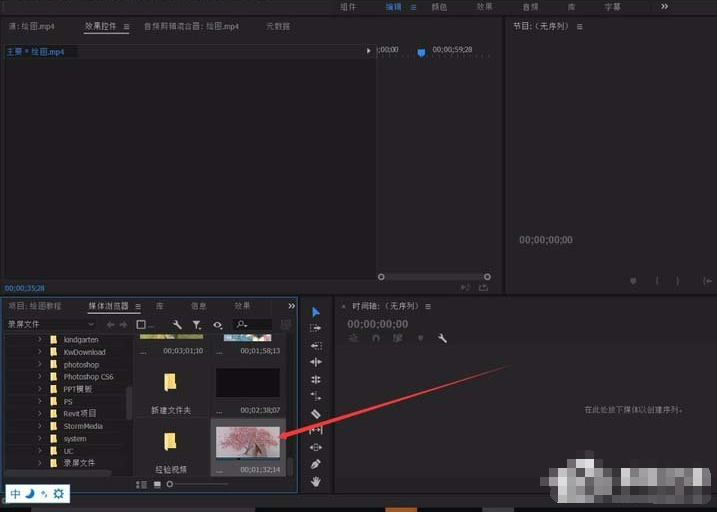The width and height of the screenshot is (717, 513).
Task: Select the Selection arrow tool
Action: [x=315, y=312]
